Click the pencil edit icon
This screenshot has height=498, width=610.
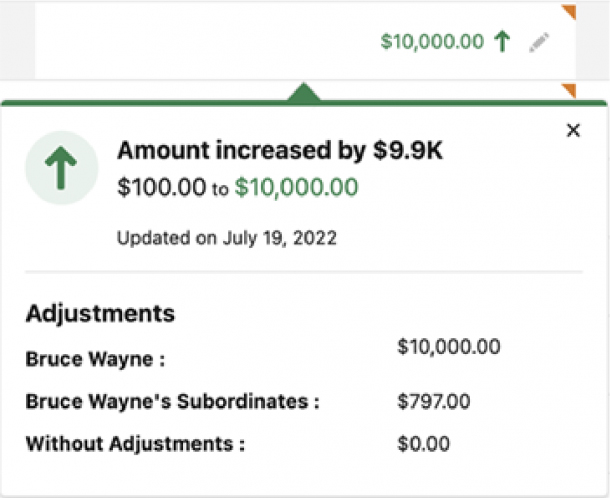pyautogui.click(x=539, y=42)
